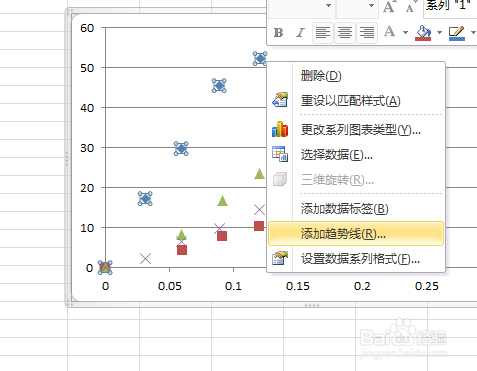Click the vertical axis label 60

click(x=87, y=28)
